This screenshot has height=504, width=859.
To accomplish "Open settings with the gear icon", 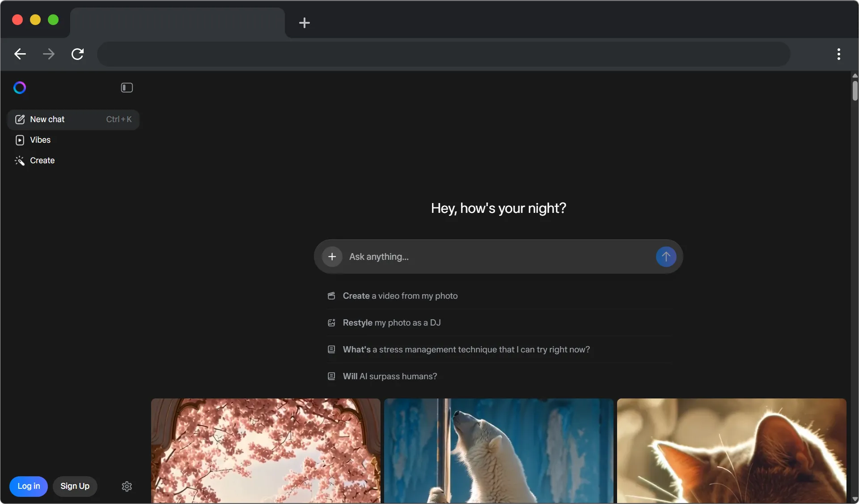I will [x=127, y=486].
